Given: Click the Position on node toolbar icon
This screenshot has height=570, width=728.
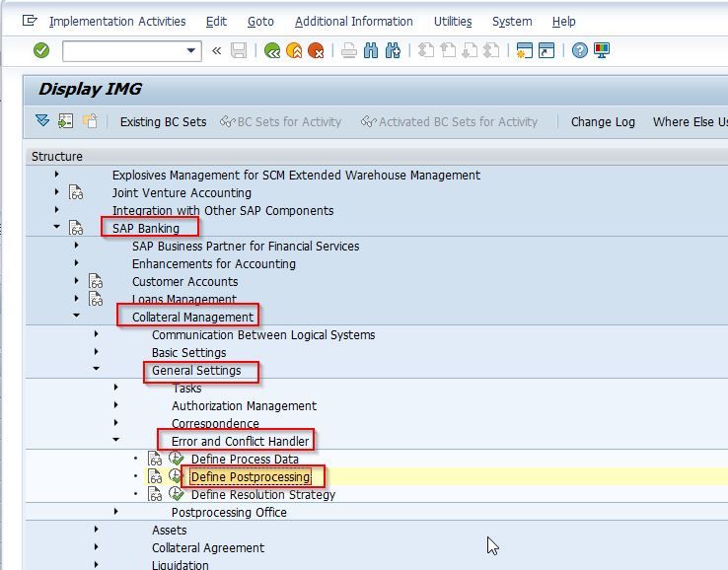Looking at the screenshot, I should pos(65,121).
